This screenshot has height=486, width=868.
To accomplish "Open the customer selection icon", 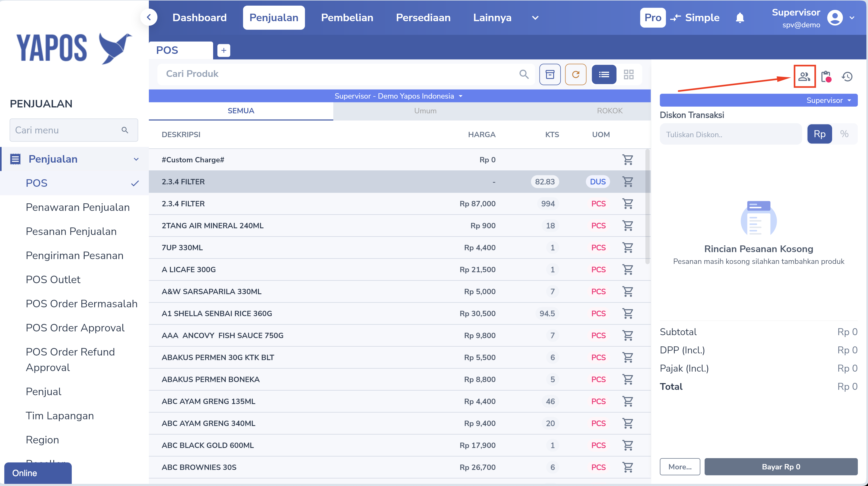I will pos(804,77).
